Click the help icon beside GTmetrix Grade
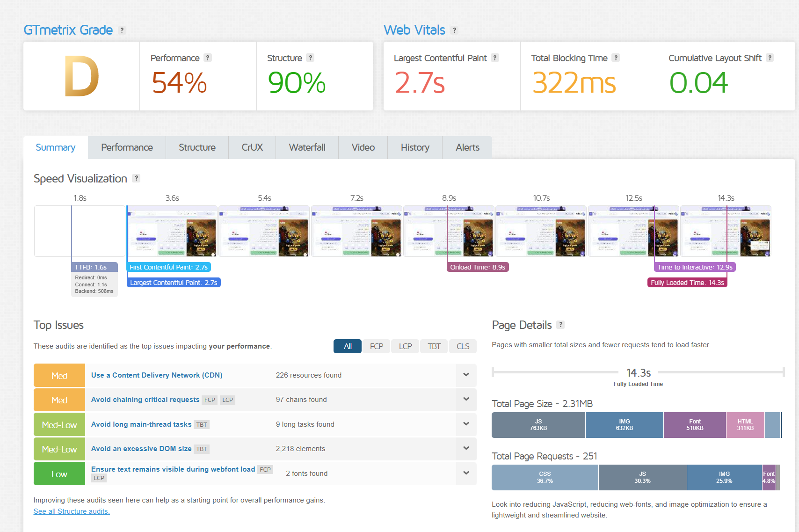This screenshot has width=799, height=532. 122,30
